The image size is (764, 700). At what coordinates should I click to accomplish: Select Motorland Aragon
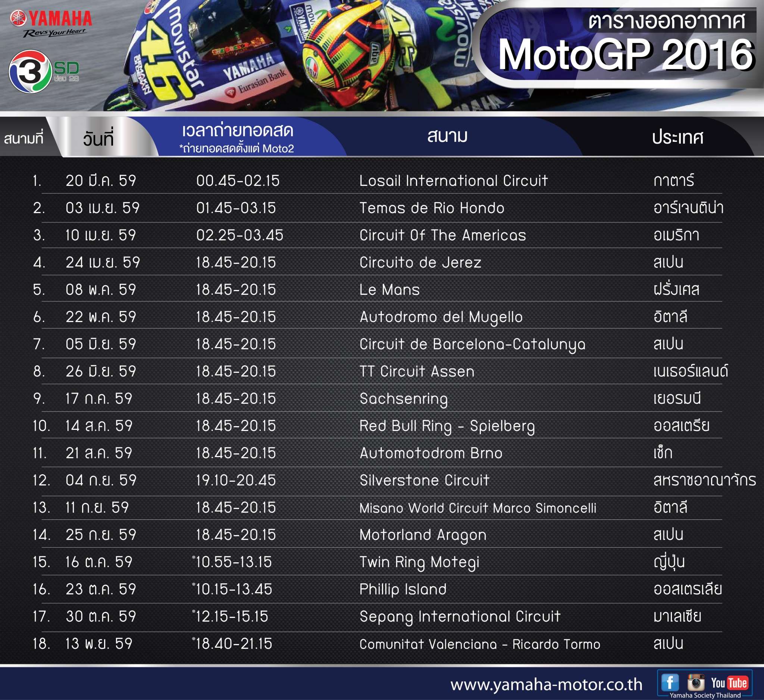coord(423,536)
